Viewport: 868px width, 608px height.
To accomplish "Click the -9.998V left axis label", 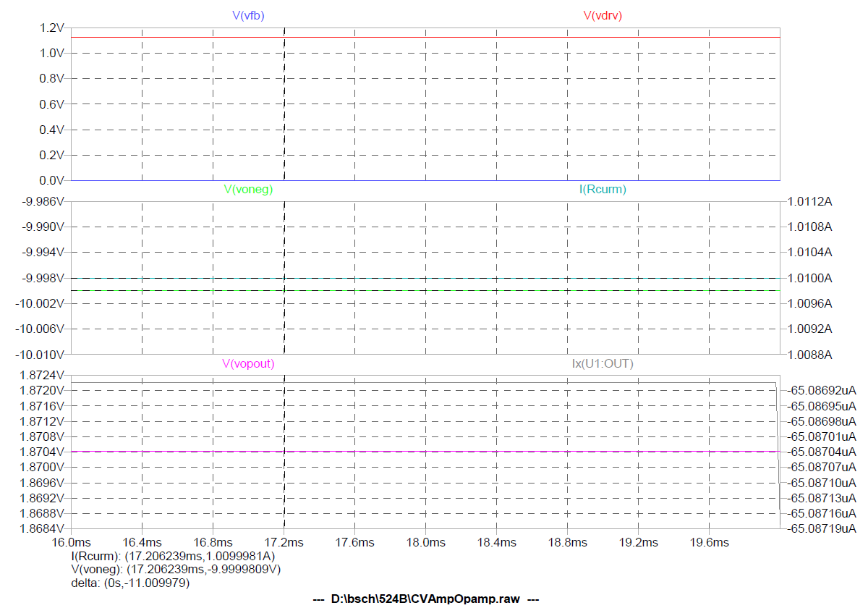I will tap(44, 278).
